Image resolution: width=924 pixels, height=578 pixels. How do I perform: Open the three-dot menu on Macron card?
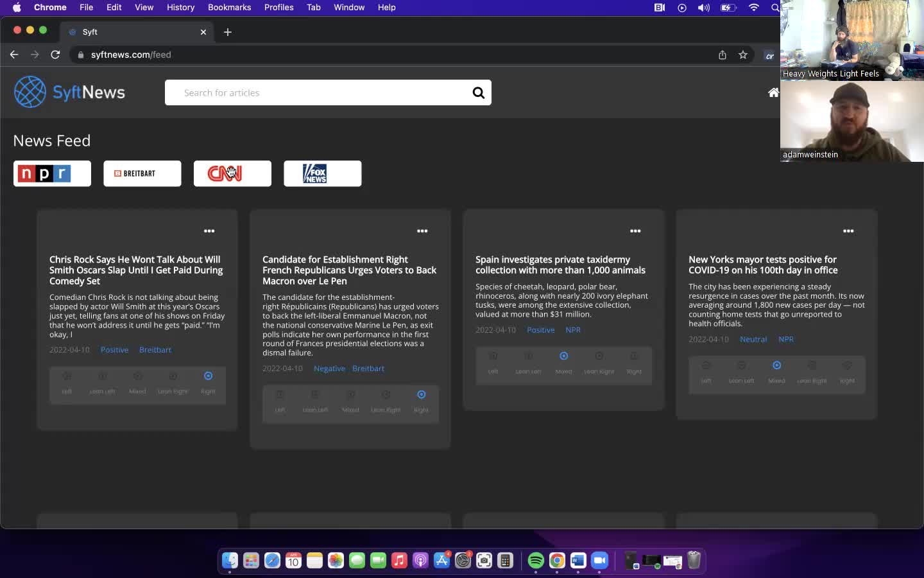pyautogui.click(x=422, y=231)
